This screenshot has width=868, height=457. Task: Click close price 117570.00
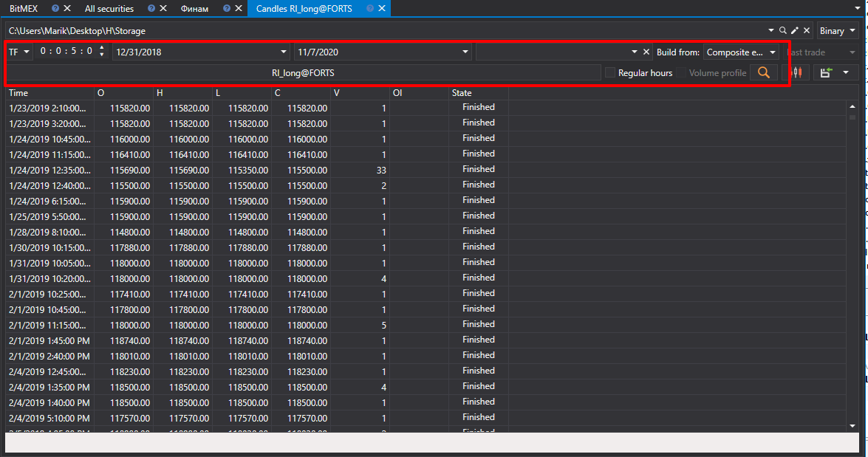[307, 418]
